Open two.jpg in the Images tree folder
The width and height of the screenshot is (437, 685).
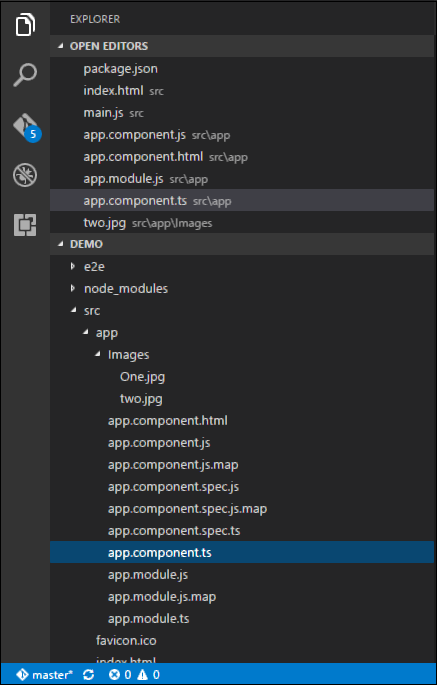coord(242,398)
